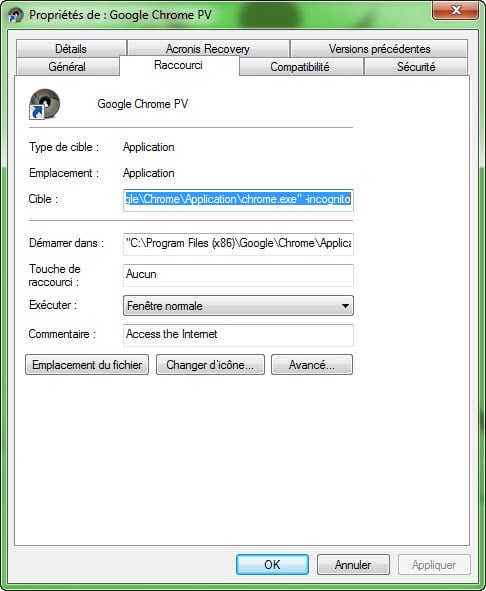Viewport: 486px width, 591px height.
Task: Open the Compatibilité tab
Action: [x=300, y=67]
